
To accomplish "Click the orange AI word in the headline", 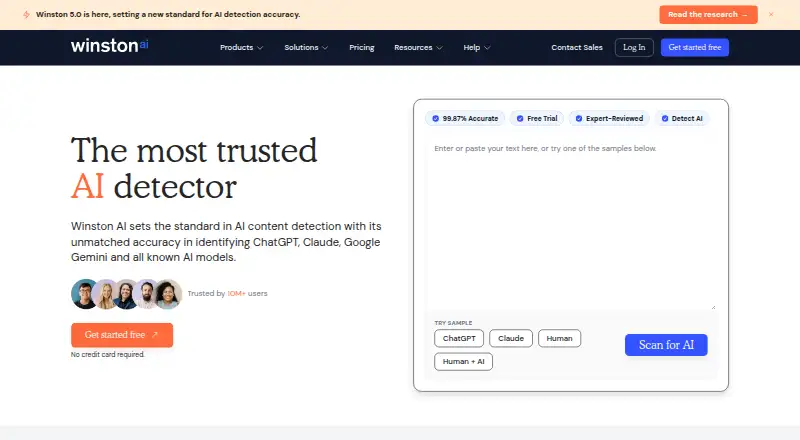I will tap(87, 186).
